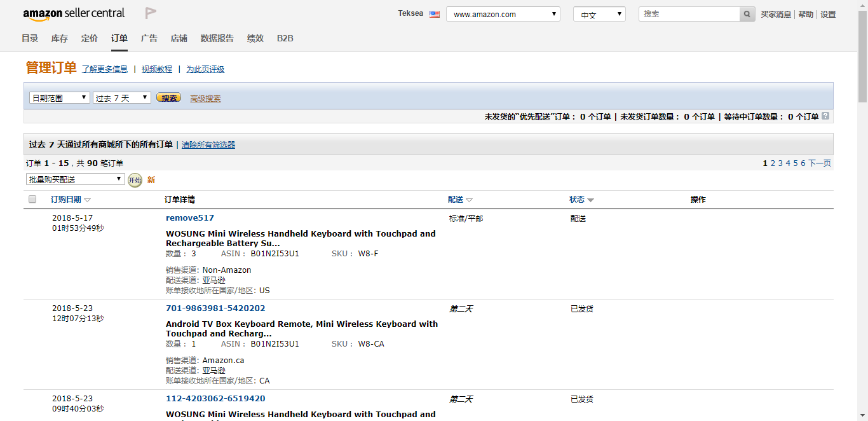This screenshot has height=421, width=868.
Task: Open the 库存 menu
Action: 60,39
